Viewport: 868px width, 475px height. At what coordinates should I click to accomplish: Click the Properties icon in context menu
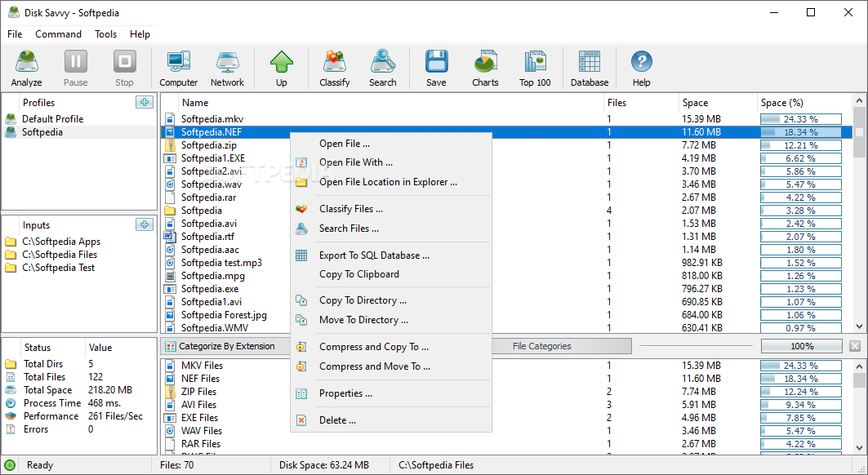click(x=301, y=393)
